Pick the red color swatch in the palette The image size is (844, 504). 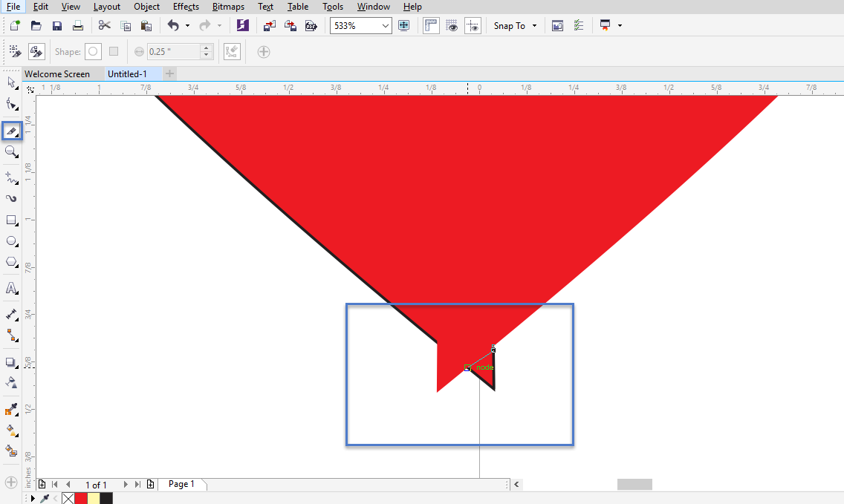coord(80,497)
